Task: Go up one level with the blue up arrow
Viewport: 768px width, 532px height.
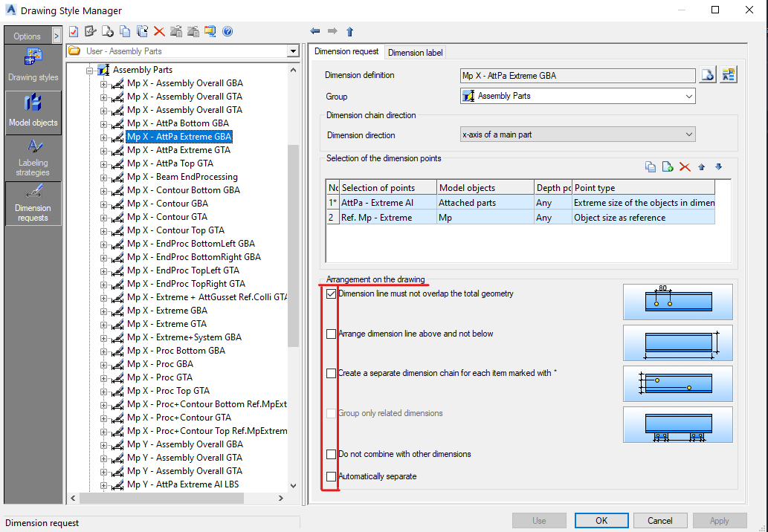Action: click(x=349, y=32)
